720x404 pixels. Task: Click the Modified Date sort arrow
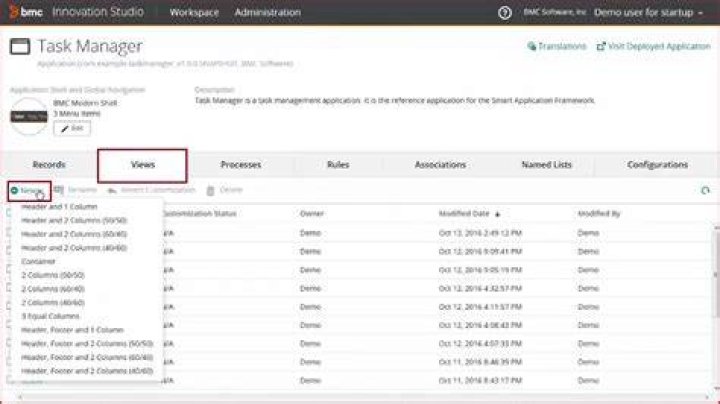[x=497, y=214]
